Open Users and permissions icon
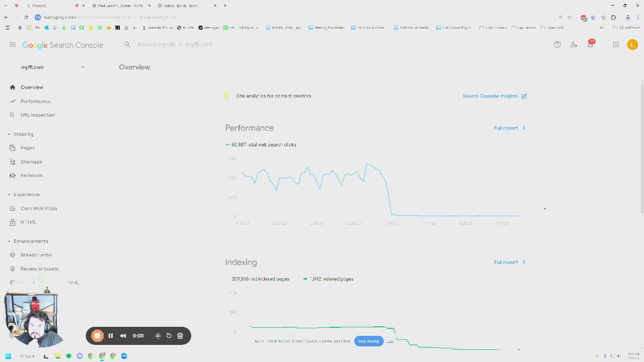644x362 pixels. click(x=574, y=45)
